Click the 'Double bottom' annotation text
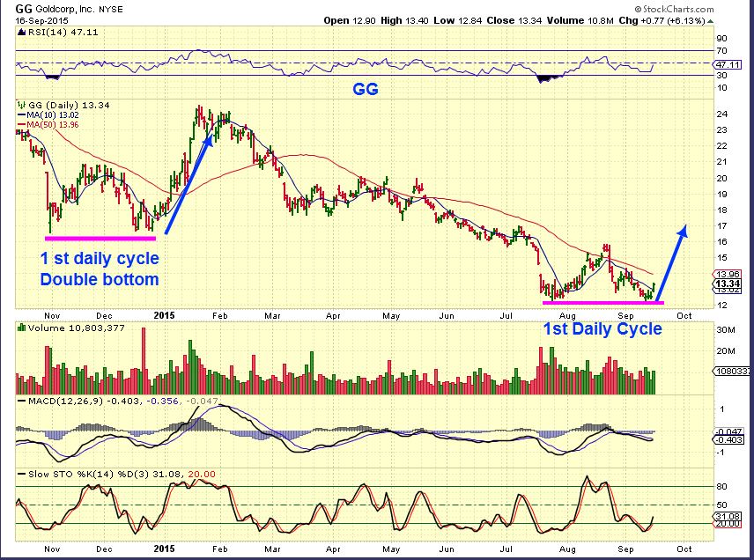Viewport: 754px width, 560px height. coord(100,279)
